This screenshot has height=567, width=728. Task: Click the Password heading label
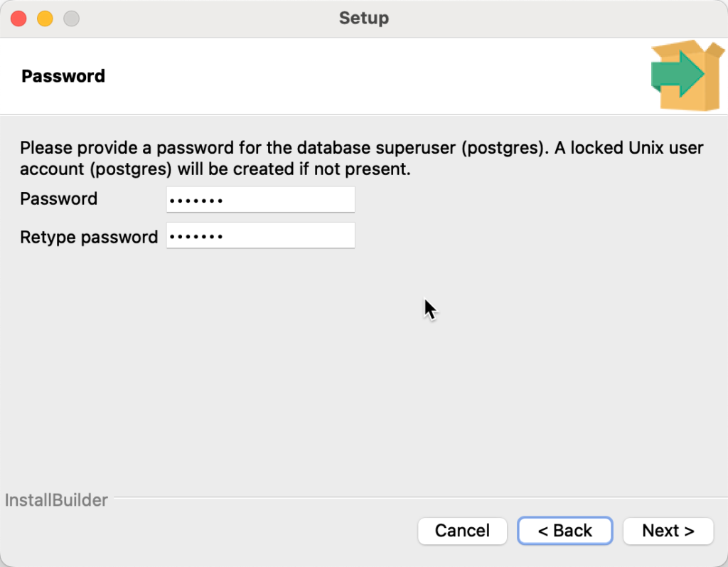(63, 75)
